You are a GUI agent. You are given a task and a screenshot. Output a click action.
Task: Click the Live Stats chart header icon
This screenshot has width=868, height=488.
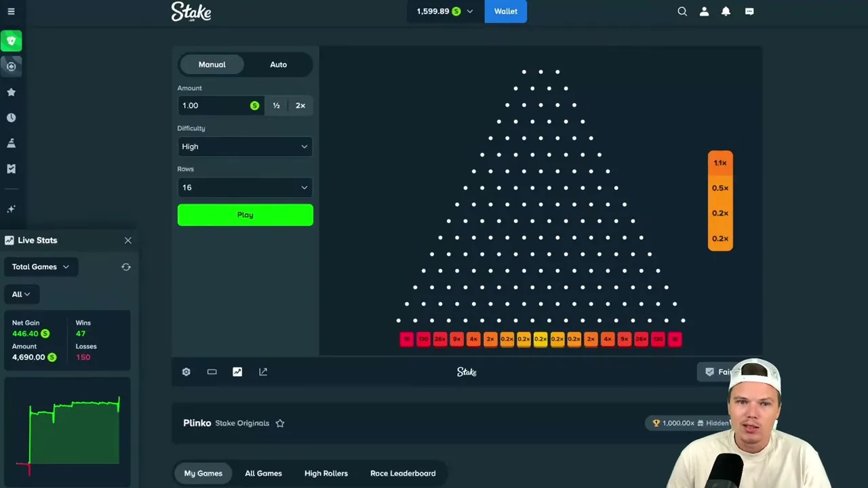(x=9, y=241)
